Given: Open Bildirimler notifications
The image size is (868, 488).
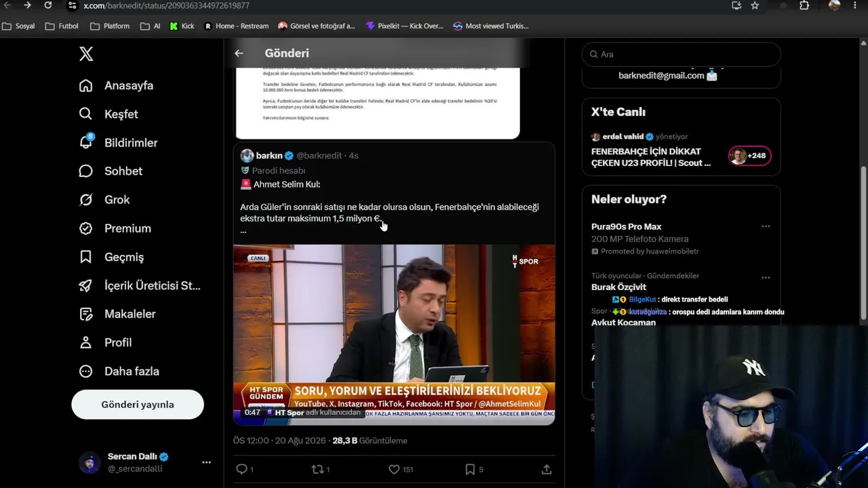Looking at the screenshot, I should (118, 142).
